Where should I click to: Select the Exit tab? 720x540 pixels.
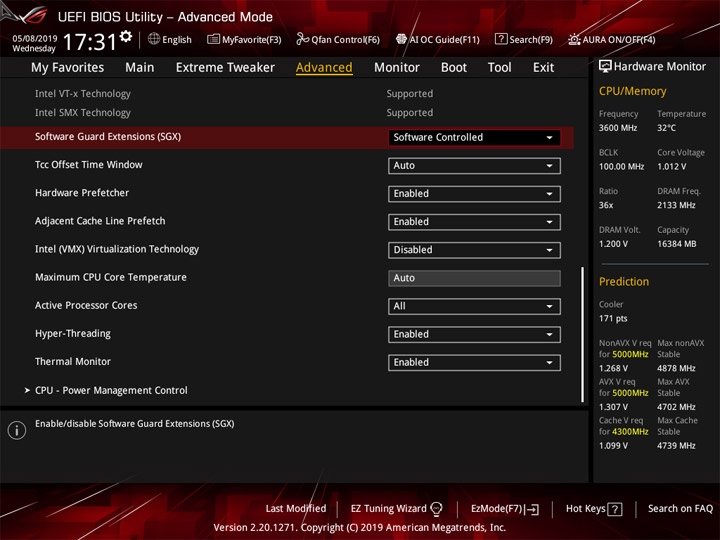click(x=543, y=68)
